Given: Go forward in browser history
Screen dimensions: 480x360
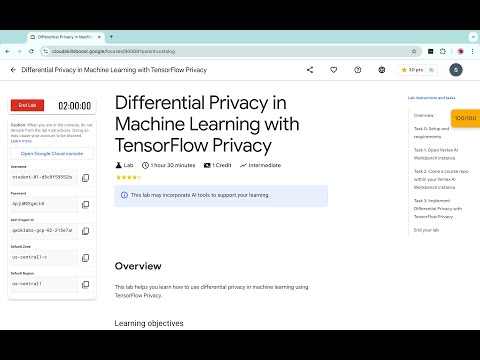Looking at the screenshot, I should (x=19, y=51).
